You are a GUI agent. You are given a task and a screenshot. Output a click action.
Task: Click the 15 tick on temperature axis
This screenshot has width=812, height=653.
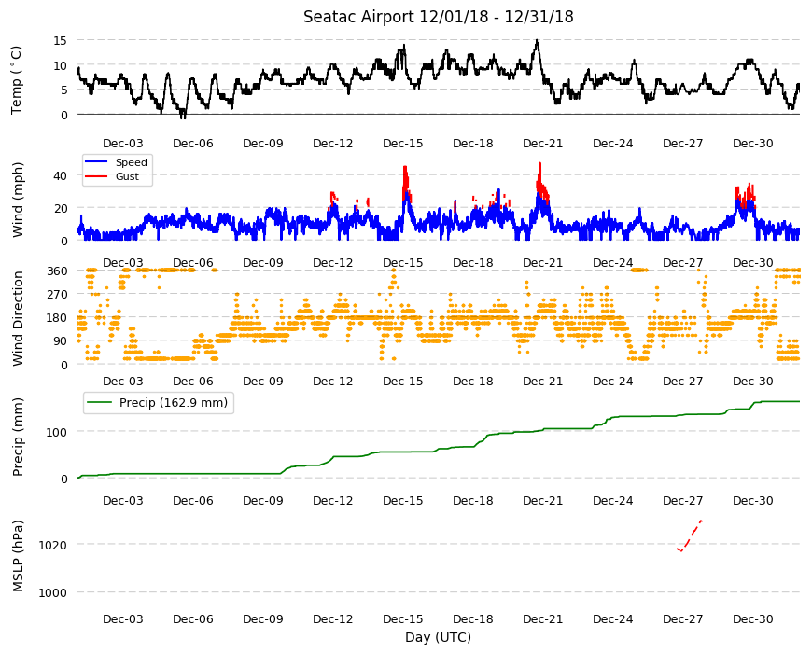click(x=61, y=40)
